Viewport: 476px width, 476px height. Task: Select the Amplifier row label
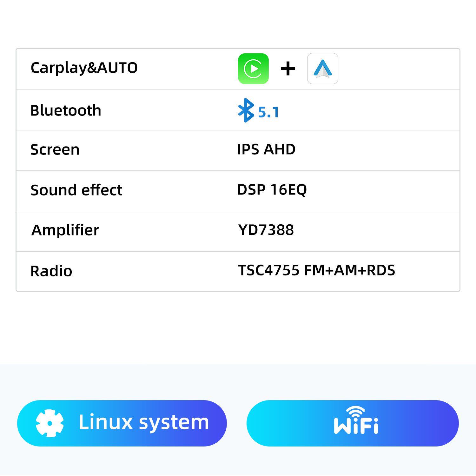click(65, 230)
